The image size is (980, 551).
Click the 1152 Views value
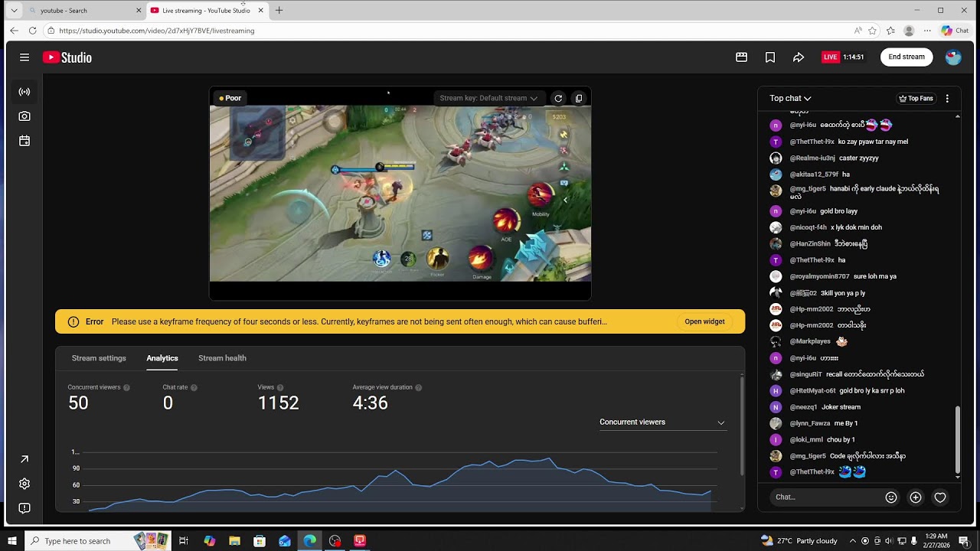click(278, 403)
